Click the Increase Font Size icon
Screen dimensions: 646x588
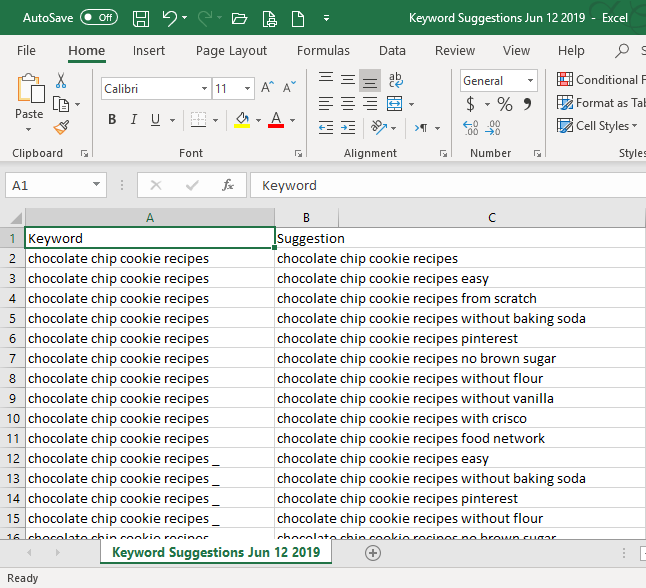point(267,88)
